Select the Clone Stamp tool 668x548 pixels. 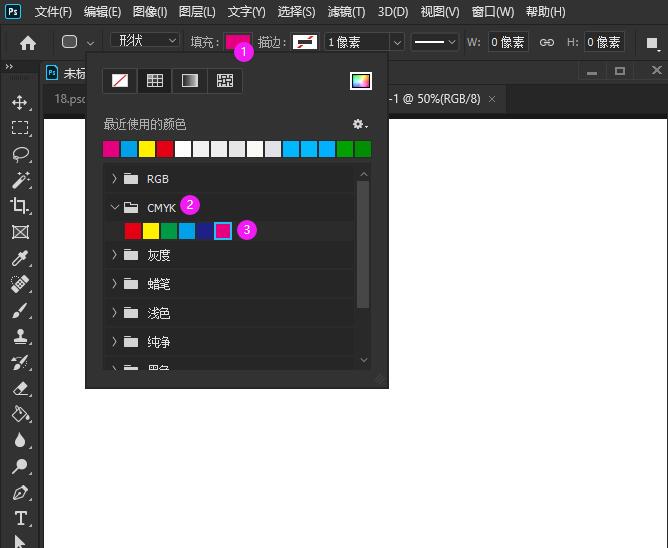pyautogui.click(x=20, y=337)
